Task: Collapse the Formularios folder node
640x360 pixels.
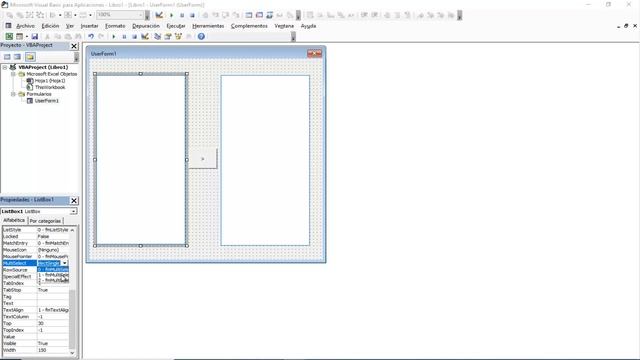Action: point(13,94)
